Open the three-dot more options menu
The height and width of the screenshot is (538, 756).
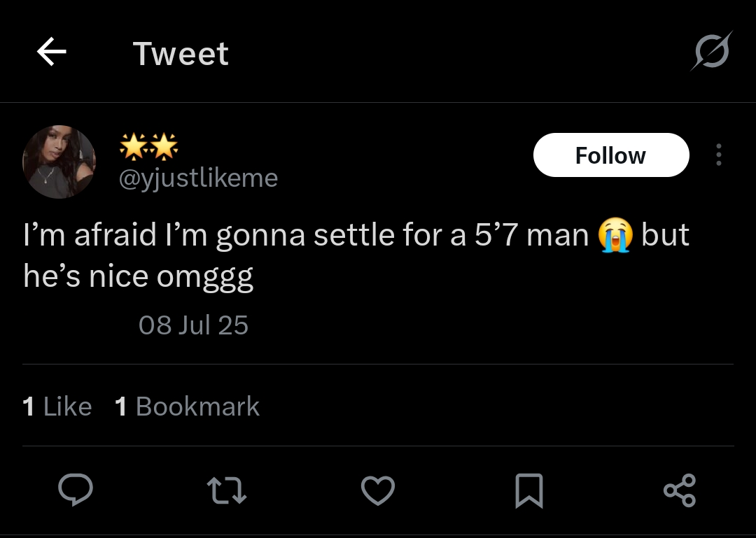click(x=719, y=155)
